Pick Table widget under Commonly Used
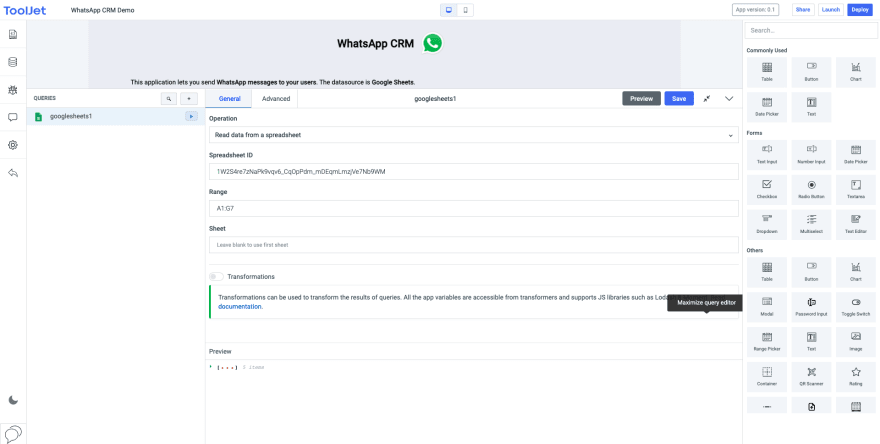The height and width of the screenshot is (444, 880). click(x=767, y=72)
